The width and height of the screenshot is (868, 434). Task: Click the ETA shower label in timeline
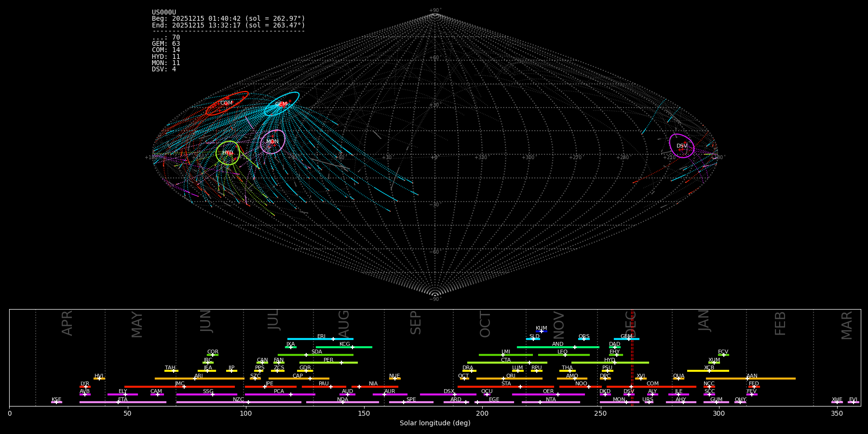[x=123, y=400]
